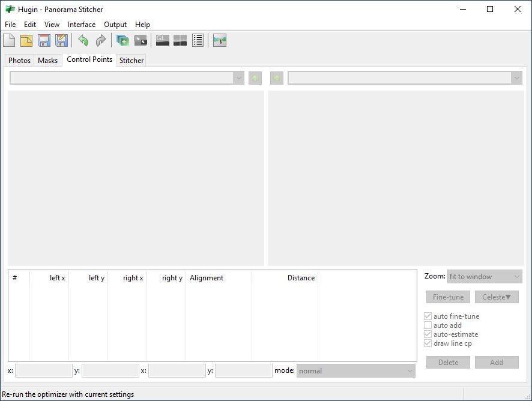Switch to the Photos tab
532x401 pixels.
coord(19,61)
